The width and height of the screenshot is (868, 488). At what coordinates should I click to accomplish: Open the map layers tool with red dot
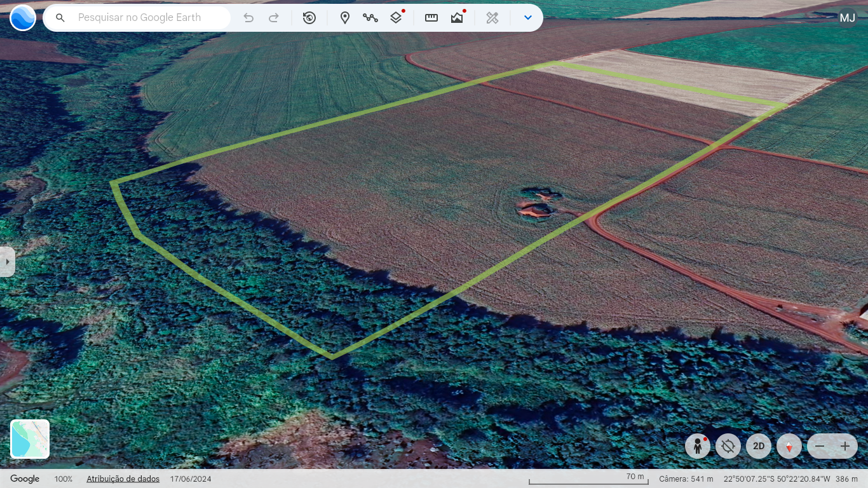pos(396,18)
